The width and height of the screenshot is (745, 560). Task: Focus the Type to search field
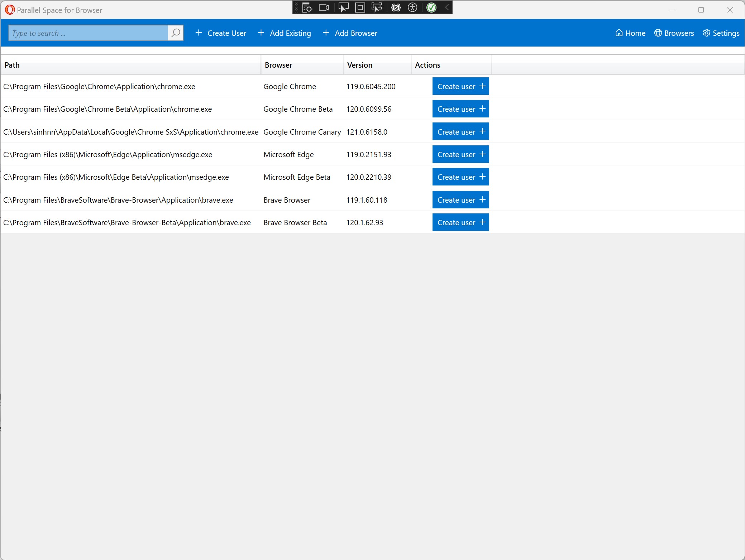pos(88,33)
